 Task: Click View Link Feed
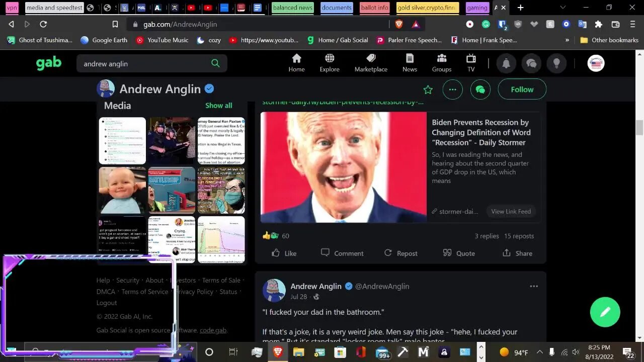(511, 211)
